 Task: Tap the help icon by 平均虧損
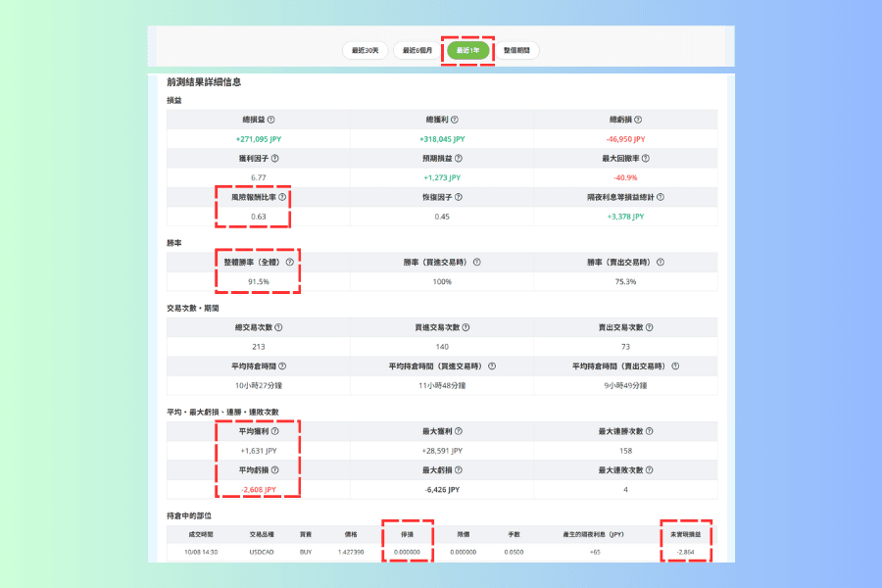pyautogui.click(x=275, y=470)
